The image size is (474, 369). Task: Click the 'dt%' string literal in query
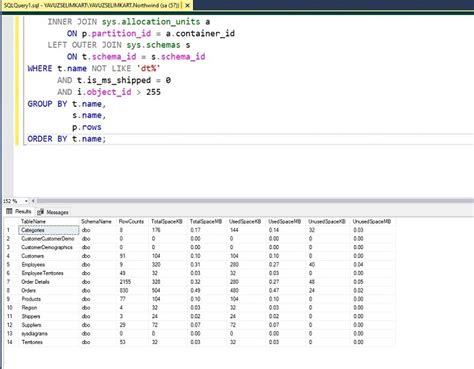[148, 69]
